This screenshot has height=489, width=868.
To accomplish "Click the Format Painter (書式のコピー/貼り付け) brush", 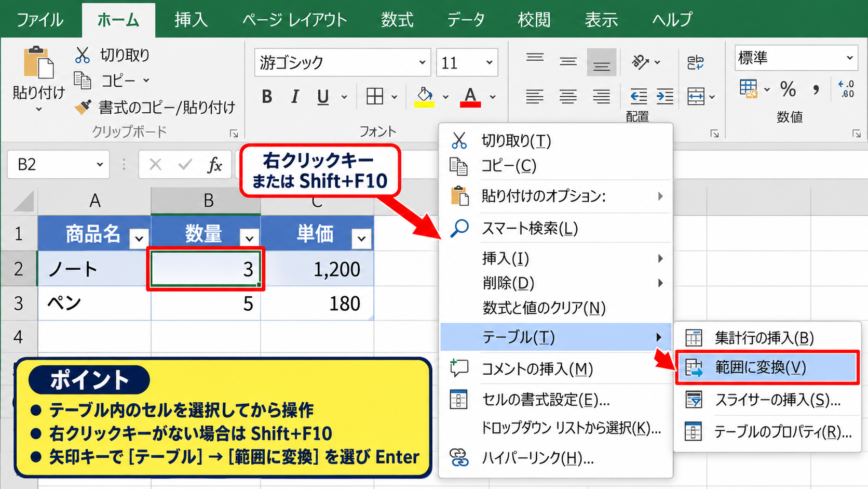I will click(x=83, y=107).
